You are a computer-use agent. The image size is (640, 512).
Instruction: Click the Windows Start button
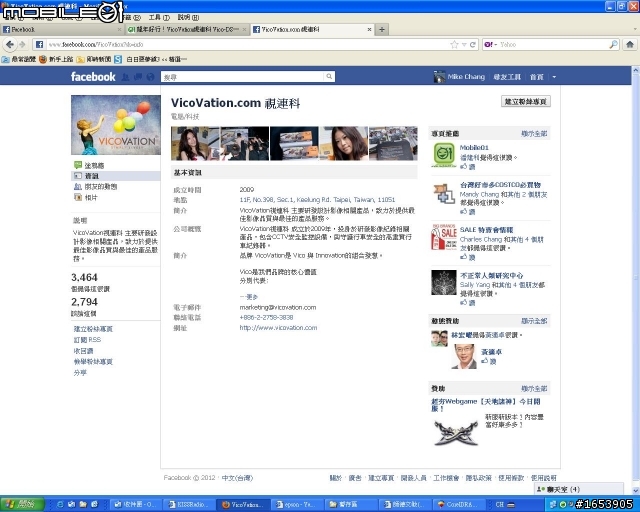coord(21,504)
